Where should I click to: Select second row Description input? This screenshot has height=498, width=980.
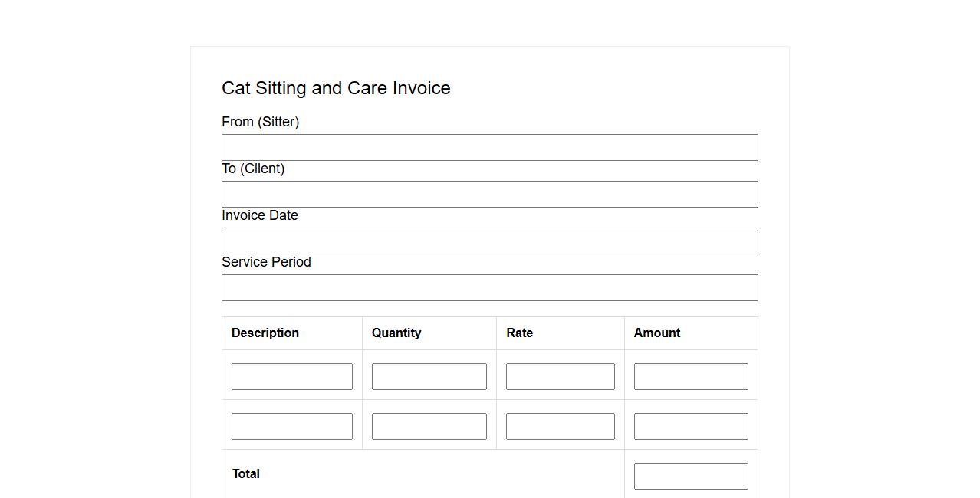click(291, 427)
